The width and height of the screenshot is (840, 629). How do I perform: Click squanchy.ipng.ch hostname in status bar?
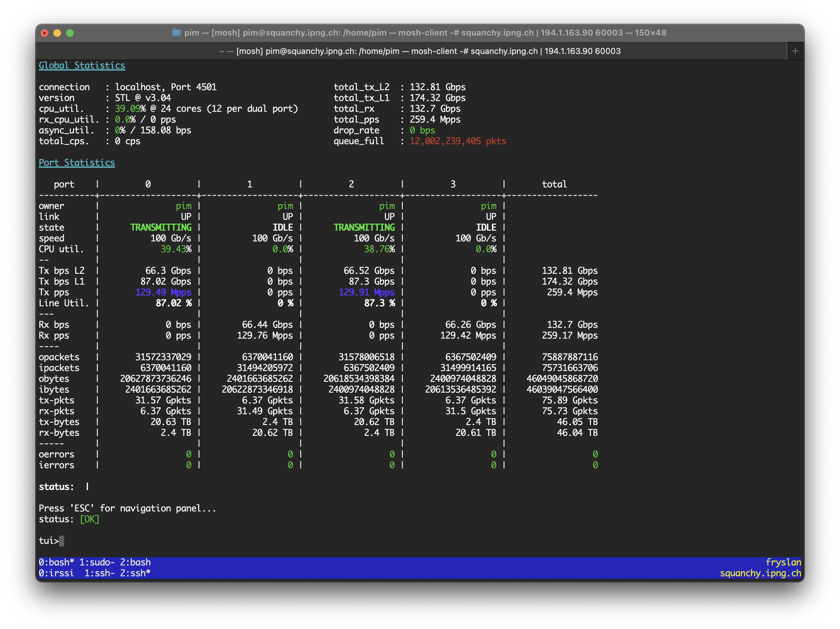[760, 573]
